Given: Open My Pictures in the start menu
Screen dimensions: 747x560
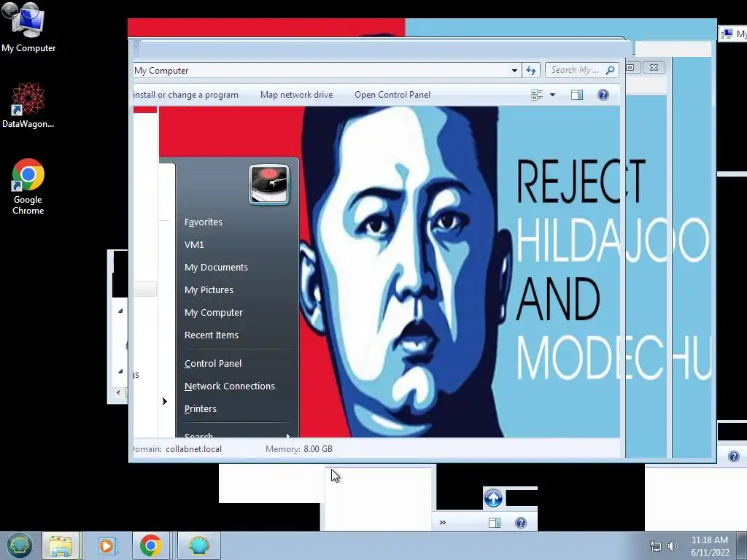Looking at the screenshot, I should tap(209, 290).
